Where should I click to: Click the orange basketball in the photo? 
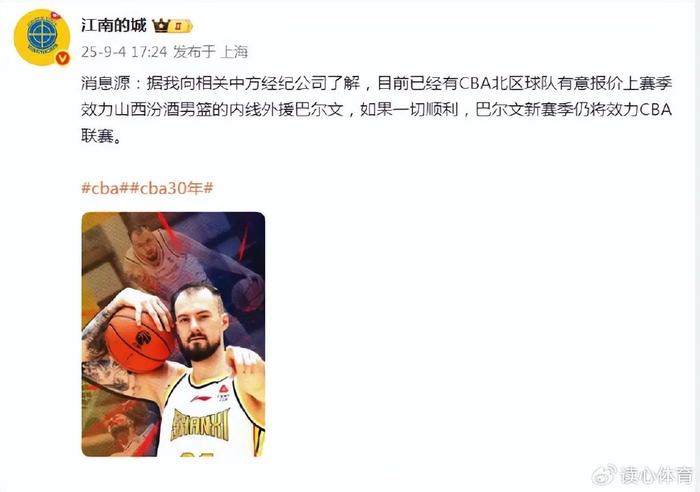pos(139,338)
